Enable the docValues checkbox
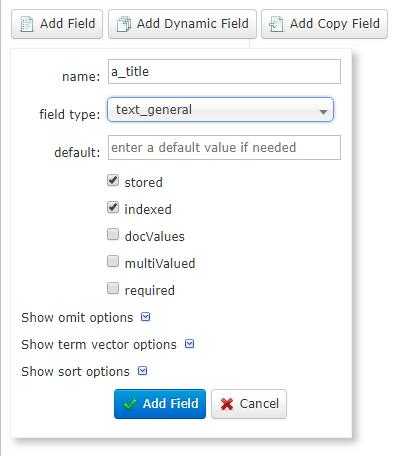The image size is (396, 456). (113, 234)
